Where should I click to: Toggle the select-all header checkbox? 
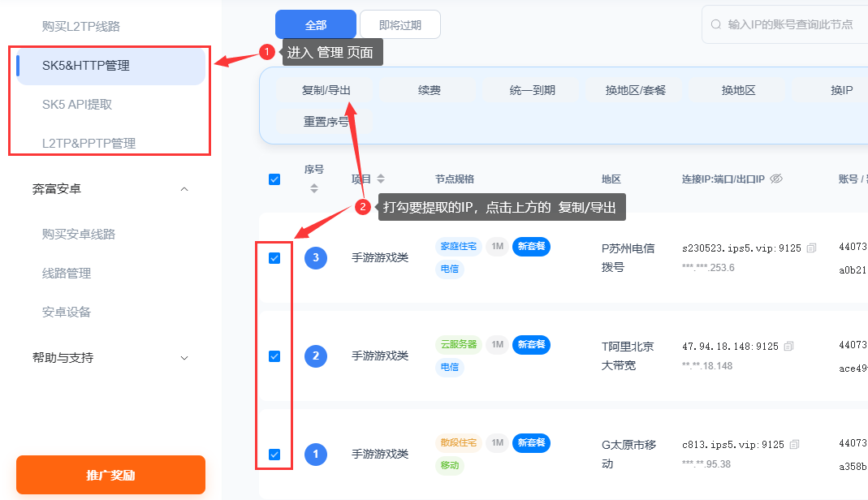click(274, 179)
